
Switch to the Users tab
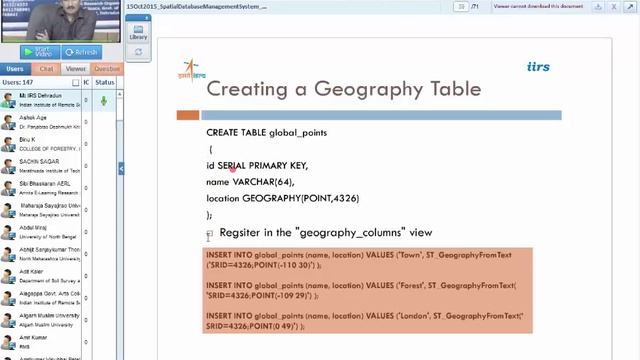coord(15,69)
